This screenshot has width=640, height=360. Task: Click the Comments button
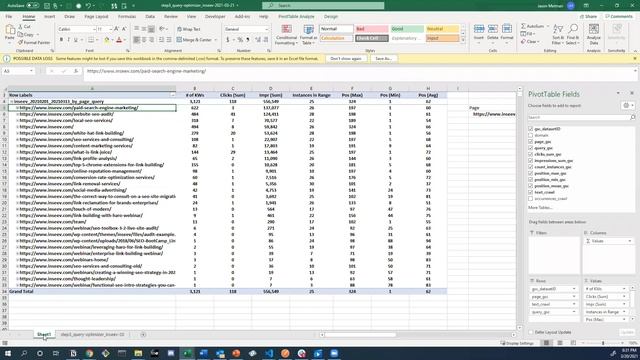pos(619,17)
